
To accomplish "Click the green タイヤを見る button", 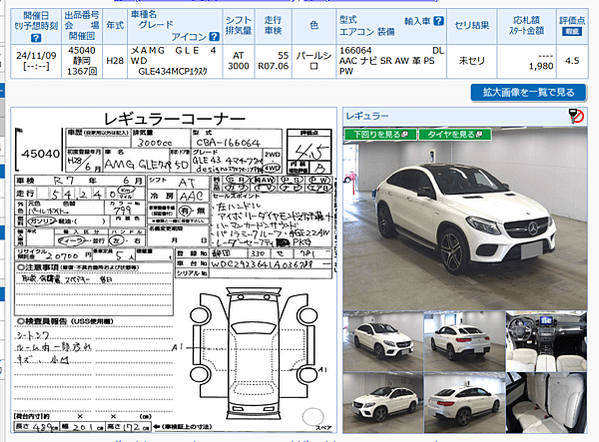I will click(455, 134).
